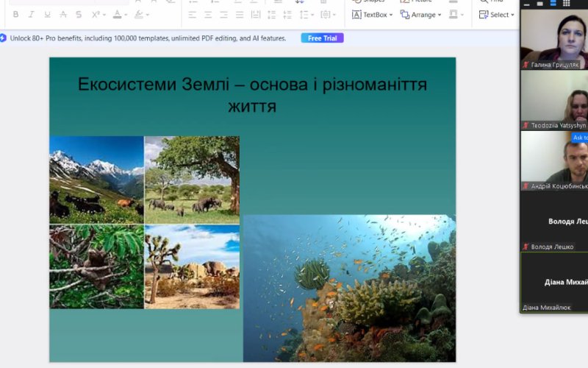Select Teodoziia Yatsyshyn video tile
Image resolution: width=588 pixels, height=368 pixels.
coord(554,100)
